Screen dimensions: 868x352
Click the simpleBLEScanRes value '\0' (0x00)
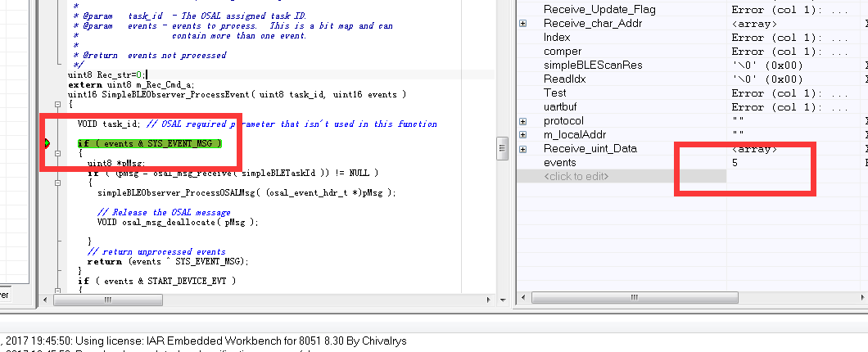(767, 65)
